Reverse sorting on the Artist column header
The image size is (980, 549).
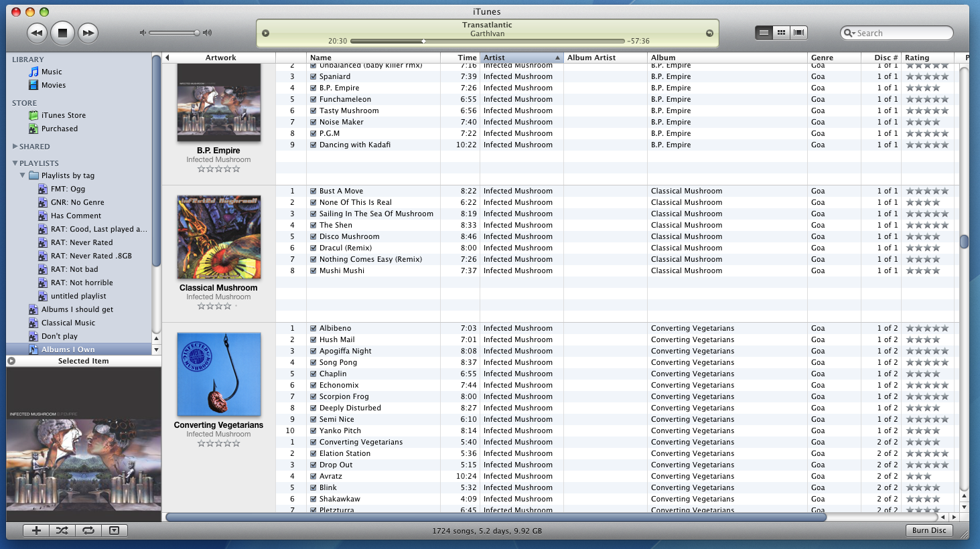click(521, 58)
